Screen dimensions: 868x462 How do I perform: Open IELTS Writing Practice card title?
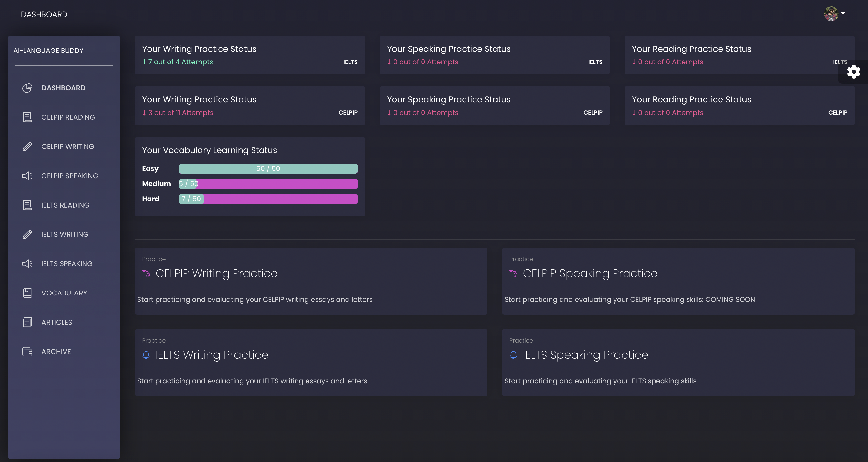212,355
